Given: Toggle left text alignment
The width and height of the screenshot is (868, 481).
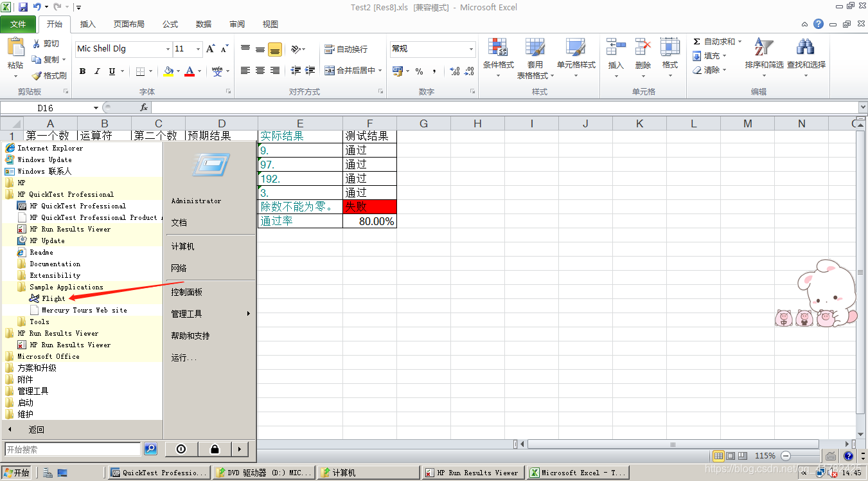Looking at the screenshot, I should [x=245, y=71].
